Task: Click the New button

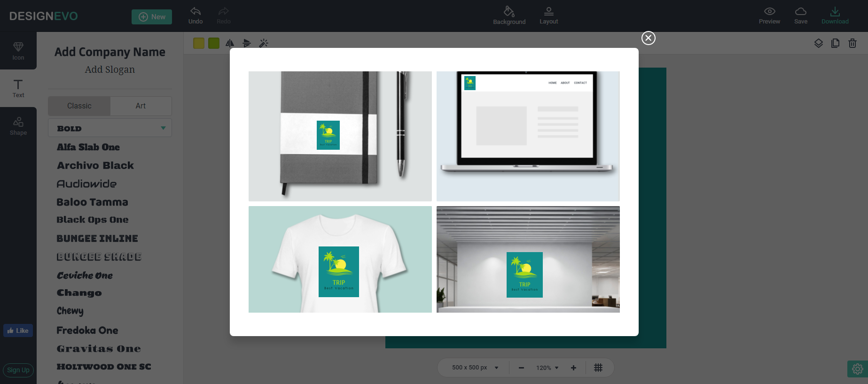Action: tap(152, 17)
